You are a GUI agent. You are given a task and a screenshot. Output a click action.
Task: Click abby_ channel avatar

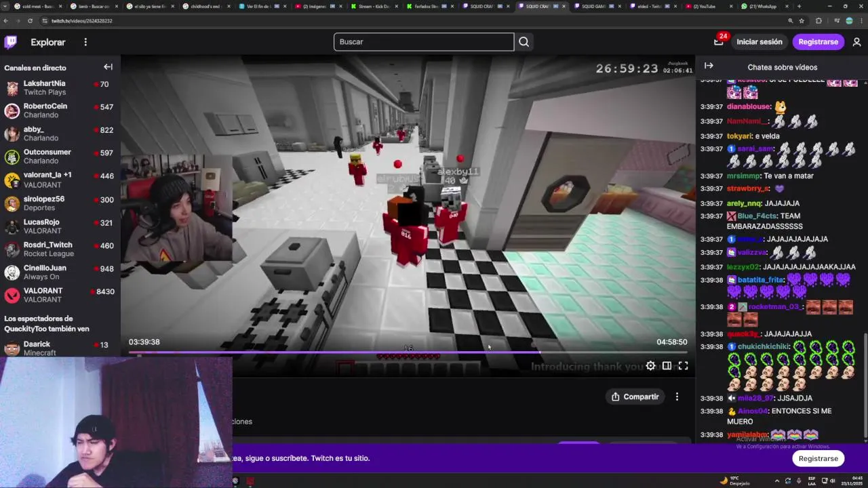(12, 134)
